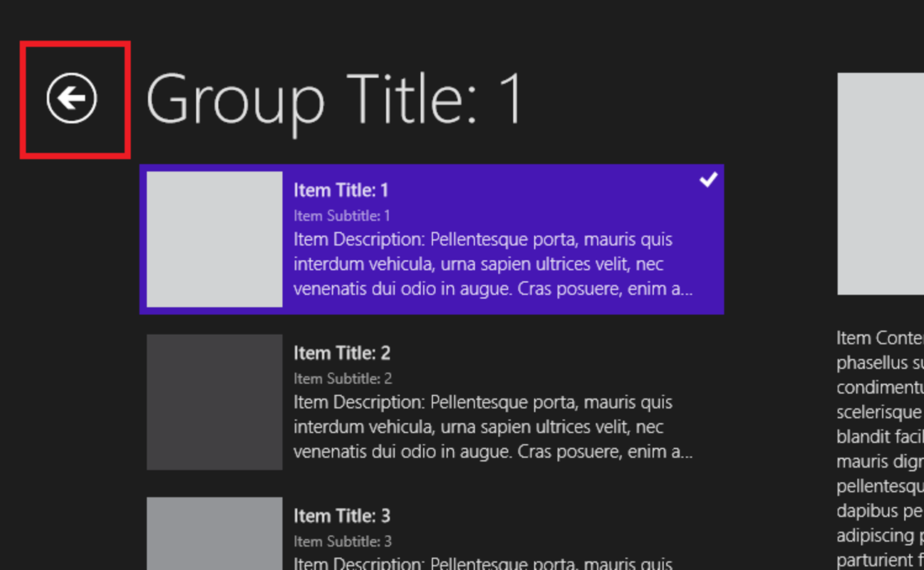
Task: Click the back arrow button
Action: click(72, 98)
